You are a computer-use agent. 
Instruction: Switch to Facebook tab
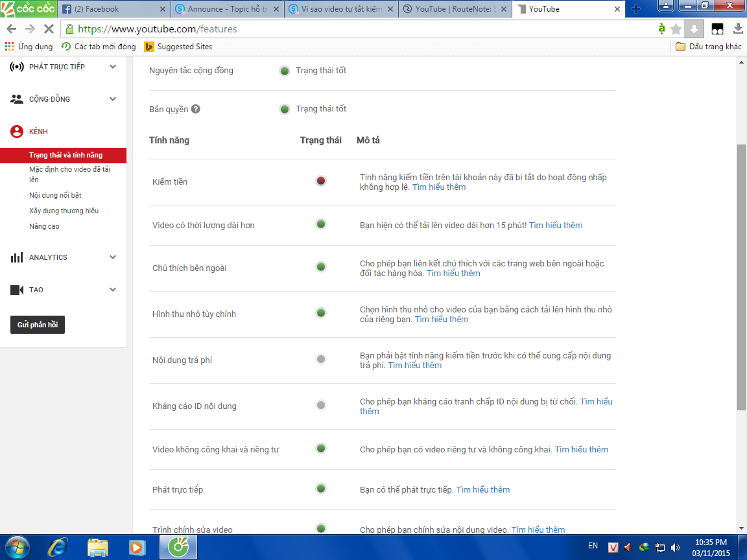coord(113,9)
